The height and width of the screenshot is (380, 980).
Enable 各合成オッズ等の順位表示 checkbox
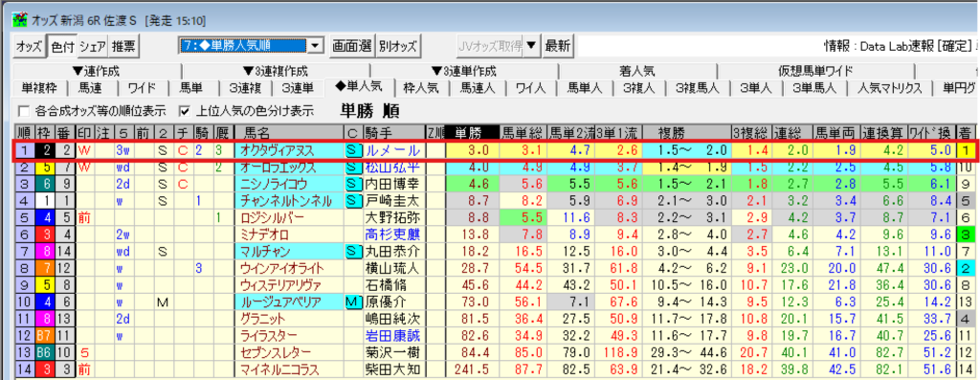point(24,111)
